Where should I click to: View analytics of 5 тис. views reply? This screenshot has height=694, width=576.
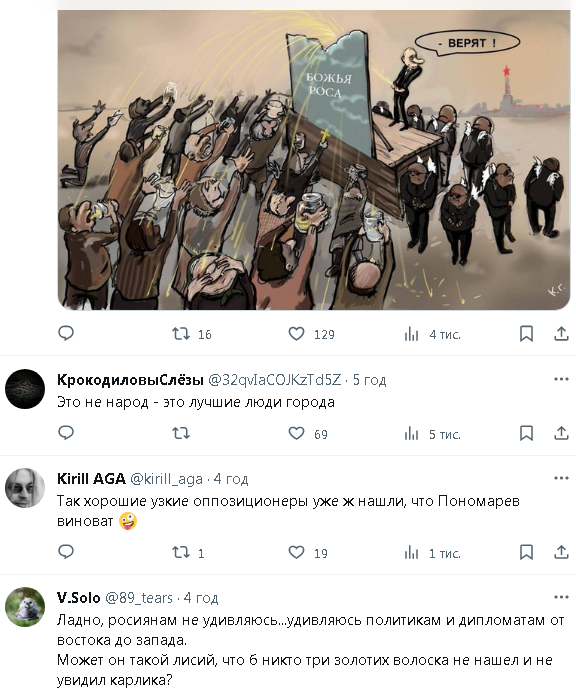433,434
